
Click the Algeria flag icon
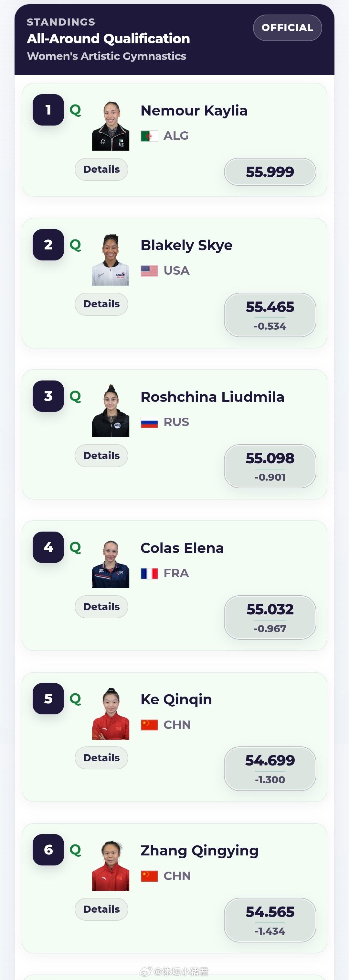pyautogui.click(x=149, y=136)
